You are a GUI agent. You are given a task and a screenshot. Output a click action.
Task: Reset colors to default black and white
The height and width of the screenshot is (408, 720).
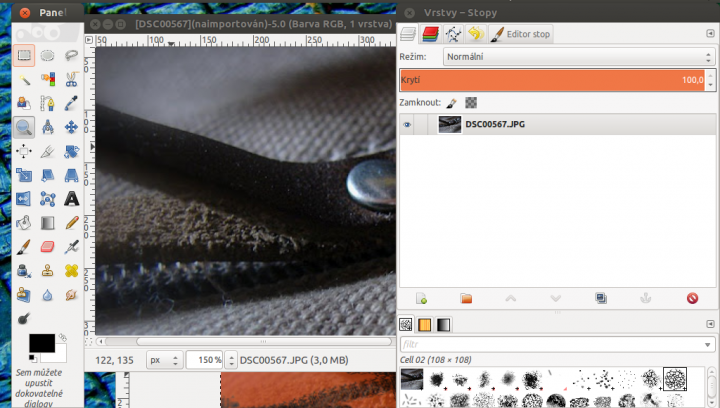[32, 358]
